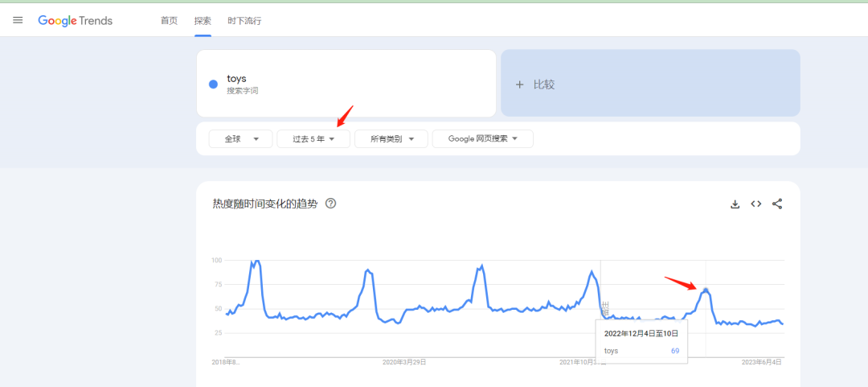
Task: Go to the 首页 tab
Action: click(169, 21)
